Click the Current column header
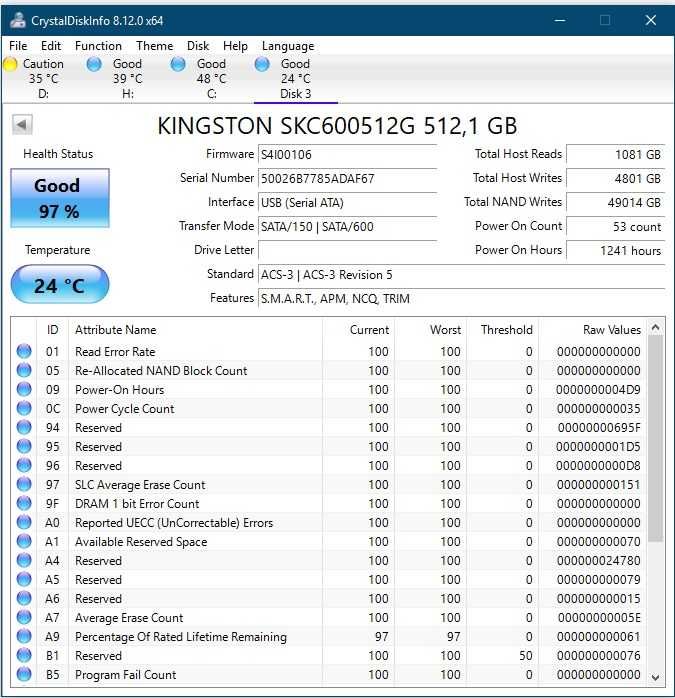 click(358, 330)
